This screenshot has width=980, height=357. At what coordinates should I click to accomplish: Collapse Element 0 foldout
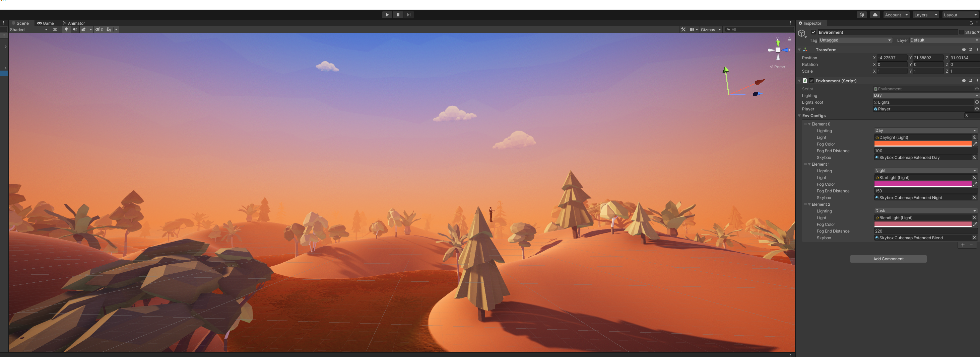coord(809,124)
